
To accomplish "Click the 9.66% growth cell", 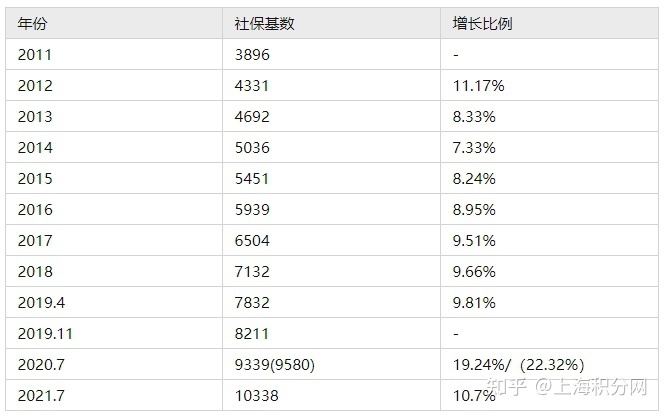I will (550, 271).
